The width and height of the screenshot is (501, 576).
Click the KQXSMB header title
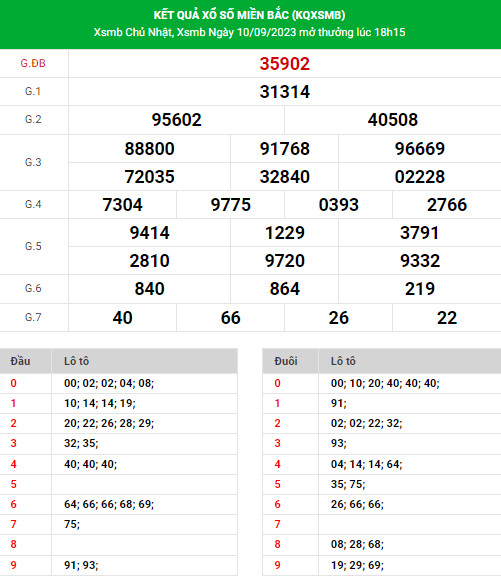249,15
